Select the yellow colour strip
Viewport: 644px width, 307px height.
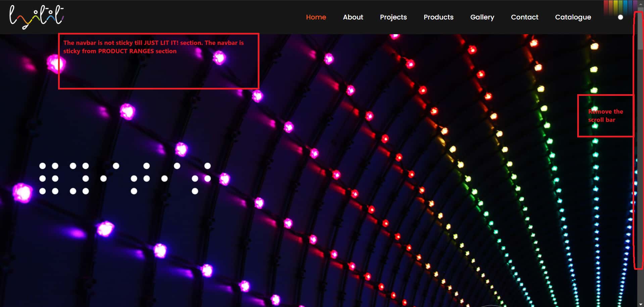615,7
